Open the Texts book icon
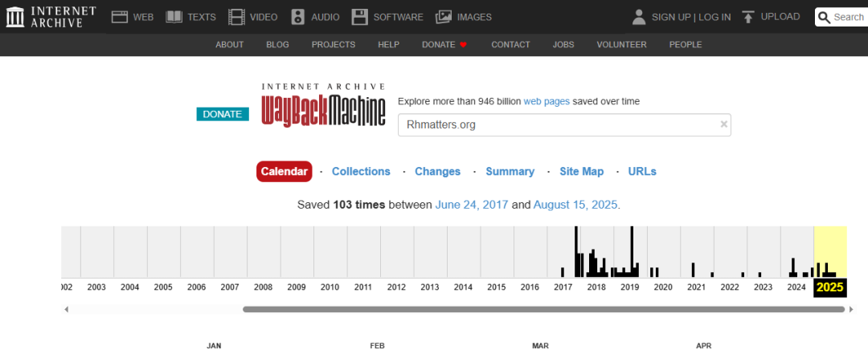The width and height of the screenshot is (868, 362). click(174, 17)
